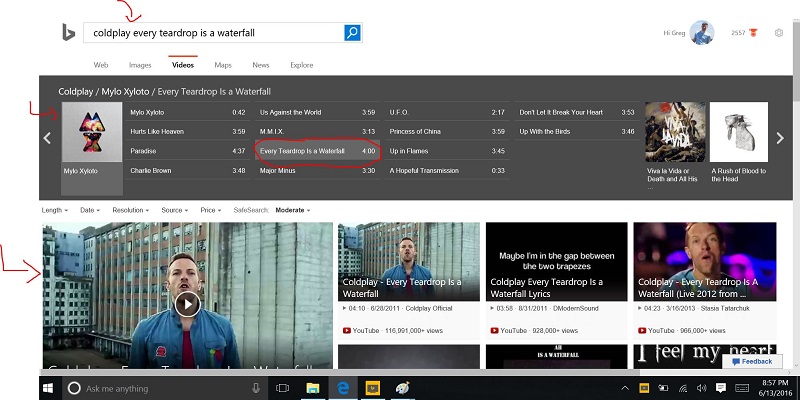Open the Viva la Vida album cover

tap(676, 132)
